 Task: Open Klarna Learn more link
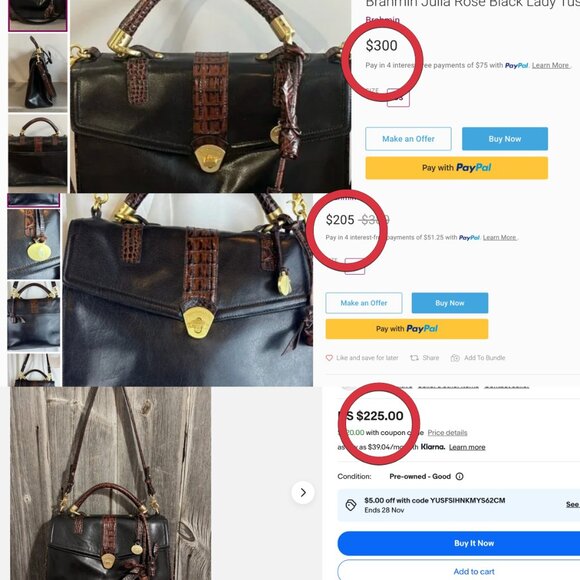[467, 447]
